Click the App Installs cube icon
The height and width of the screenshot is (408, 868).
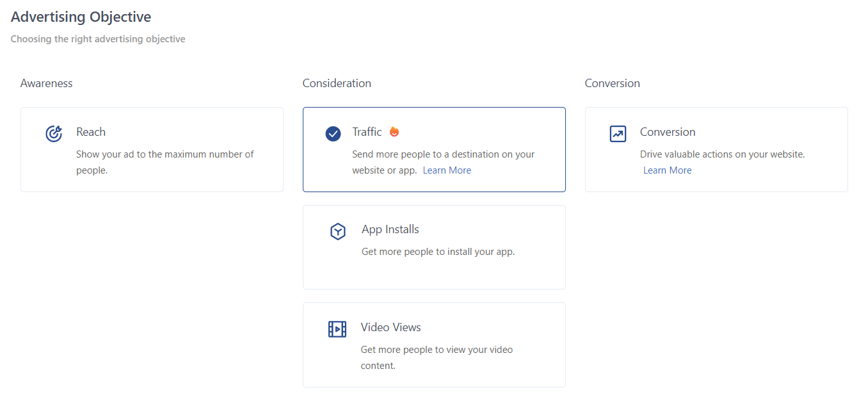[338, 231]
